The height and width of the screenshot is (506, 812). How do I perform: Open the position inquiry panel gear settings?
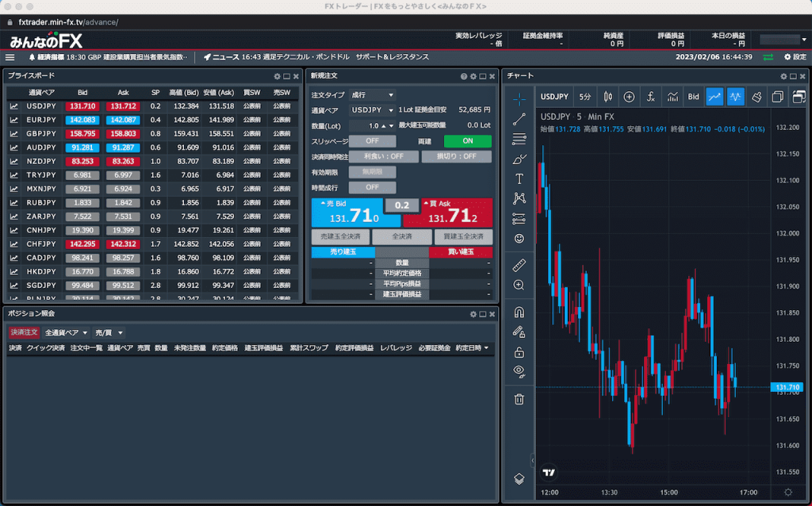pos(473,314)
